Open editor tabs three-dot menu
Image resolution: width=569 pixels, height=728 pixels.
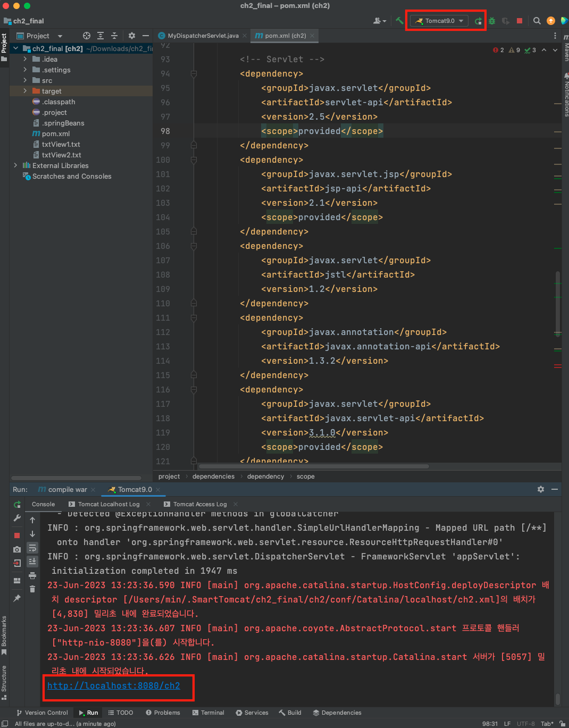tap(555, 36)
